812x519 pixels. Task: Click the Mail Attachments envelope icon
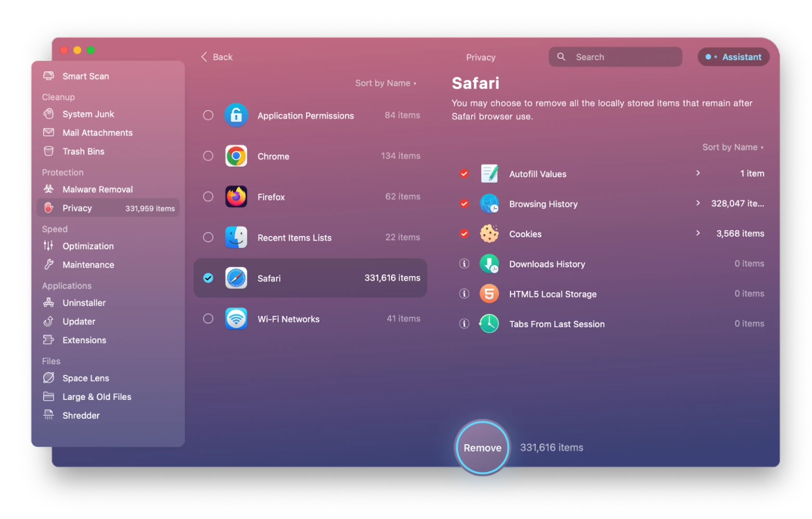pyautogui.click(x=48, y=133)
